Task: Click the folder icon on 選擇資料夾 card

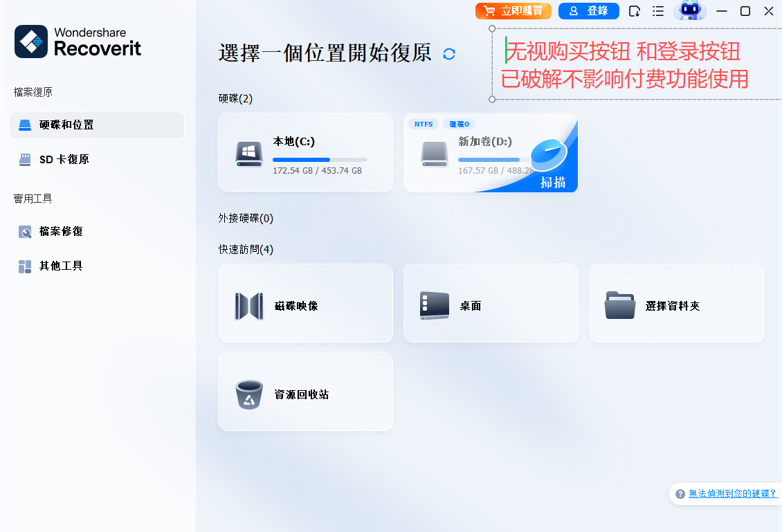Action: pyautogui.click(x=620, y=305)
